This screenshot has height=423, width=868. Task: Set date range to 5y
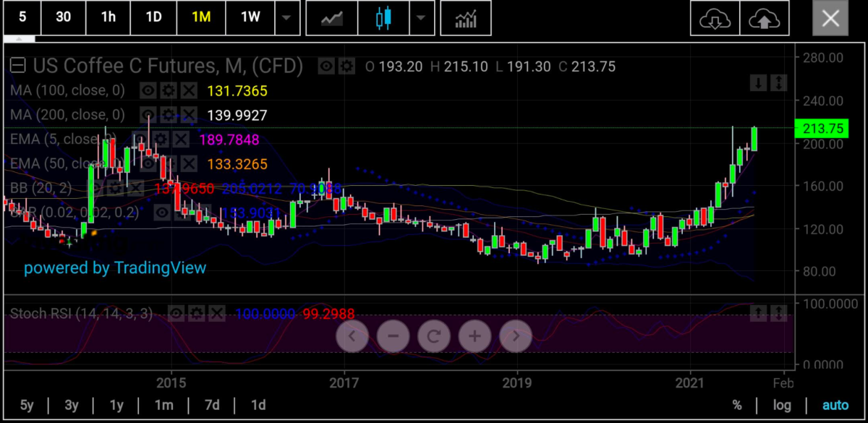[27, 405]
